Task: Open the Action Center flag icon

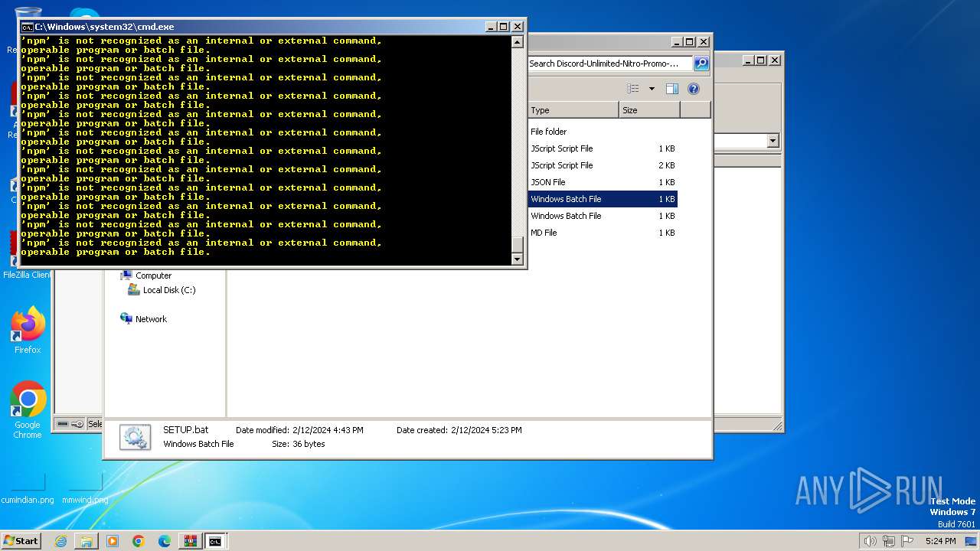Action: point(907,541)
